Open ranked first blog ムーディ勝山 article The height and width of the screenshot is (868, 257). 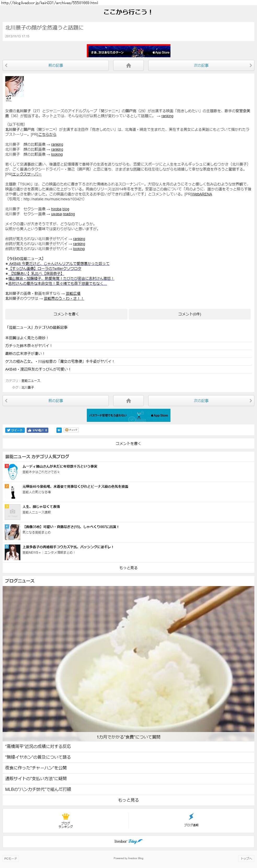coord(60,466)
